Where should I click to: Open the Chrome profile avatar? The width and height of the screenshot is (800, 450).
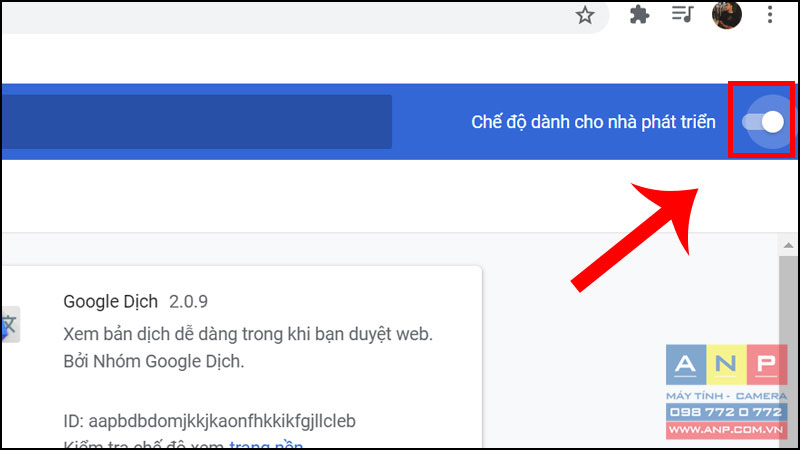pyautogui.click(x=727, y=14)
